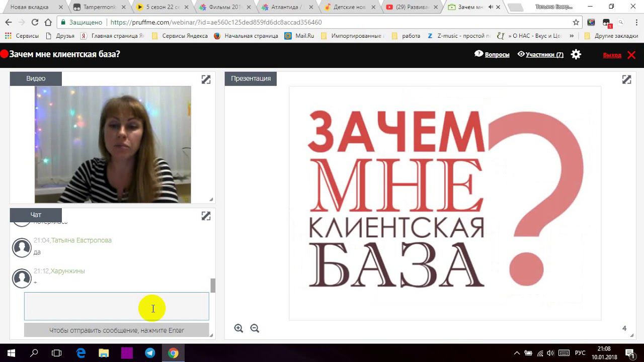
Task: Open the Сервисы Яндекса bookmark folder
Action: click(180, 36)
